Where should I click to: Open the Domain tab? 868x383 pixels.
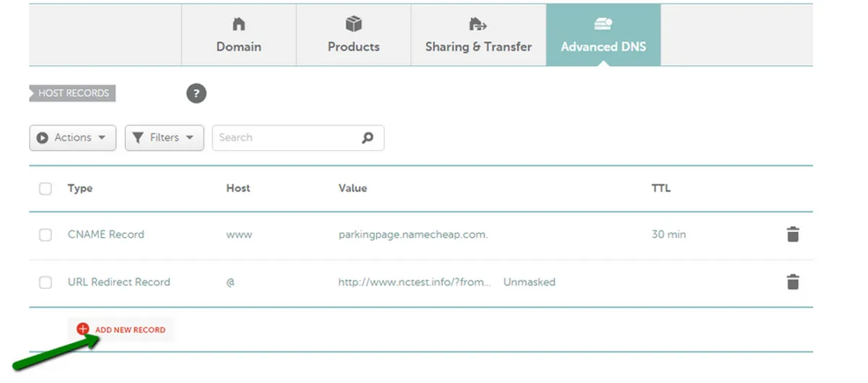click(x=239, y=35)
